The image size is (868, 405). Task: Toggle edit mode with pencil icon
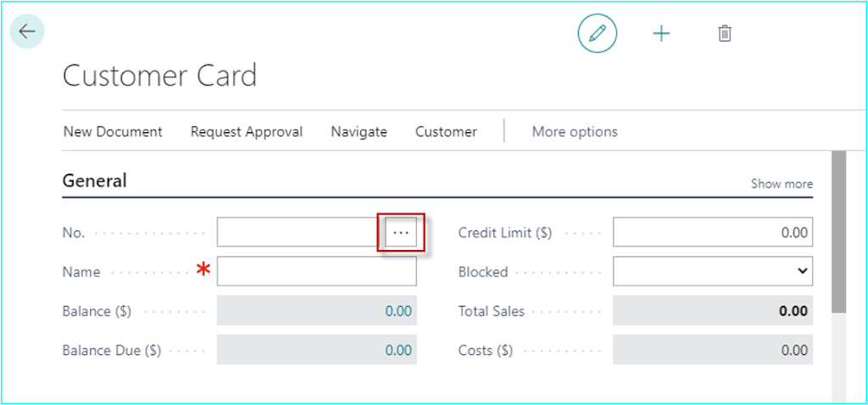click(x=598, y=34)
